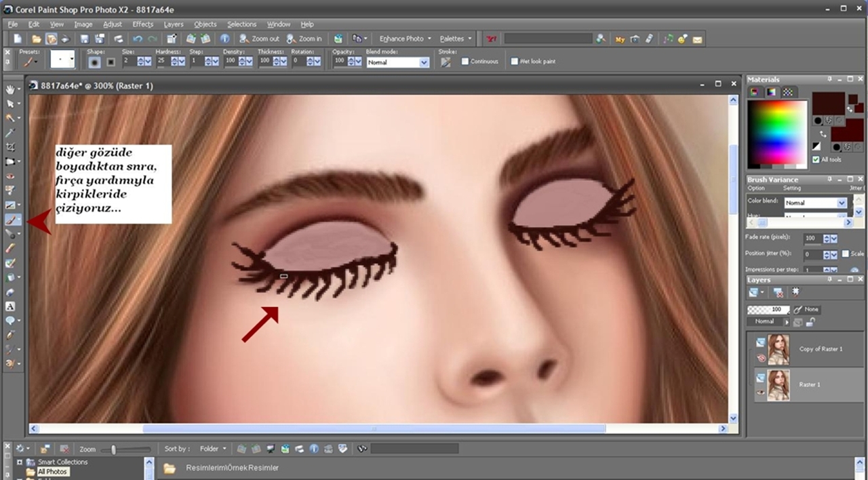Open the Enhance Photo button menu
868x480 pixels.
pos(405,39)
